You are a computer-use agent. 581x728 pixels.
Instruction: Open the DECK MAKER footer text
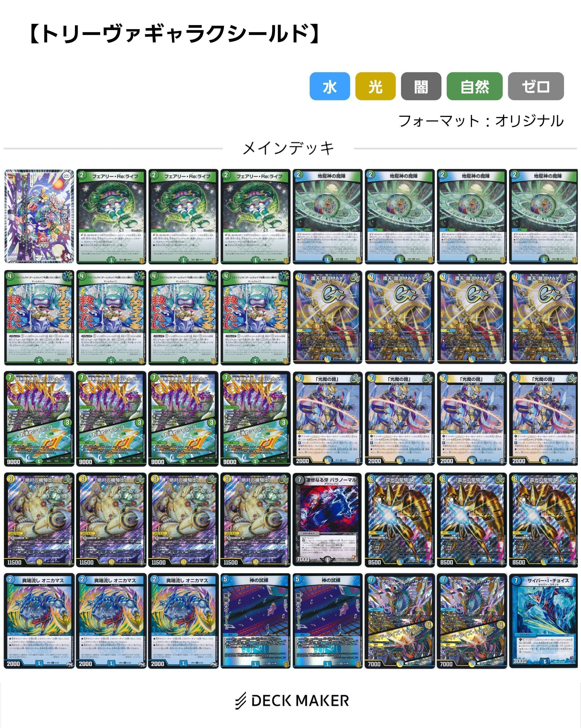pyautogui.click(x=300, y=701)
